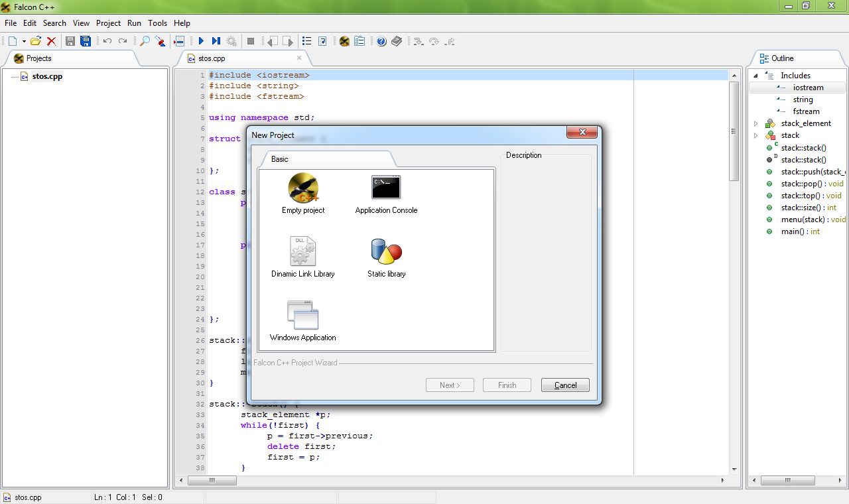
Task: Click the Go to icon after the list icon
Action: (x=322, y=41)
